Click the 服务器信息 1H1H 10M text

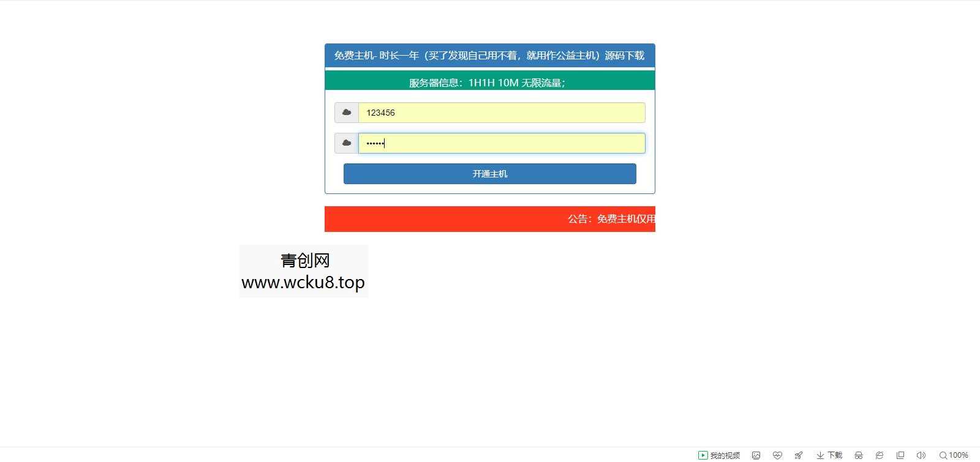pos(487,83)
